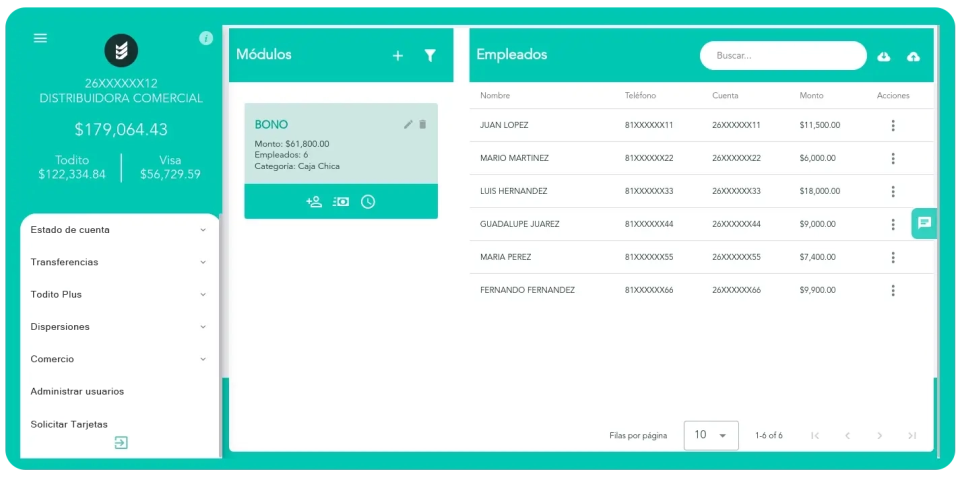The height and width of the screenshot is (478, 960).
Task: Click the logout icon at sidebar bottom
Action: (121, 443)
